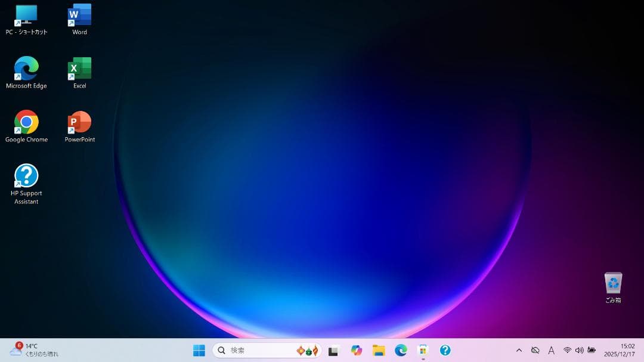
Task: Switch input mode via the IME indicator
Action: click(552, 351)
